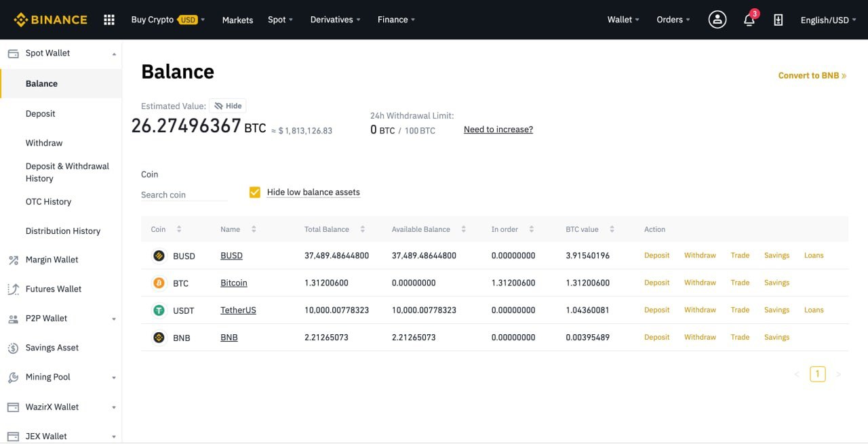Click the BTC coin icon

(159, 283)
